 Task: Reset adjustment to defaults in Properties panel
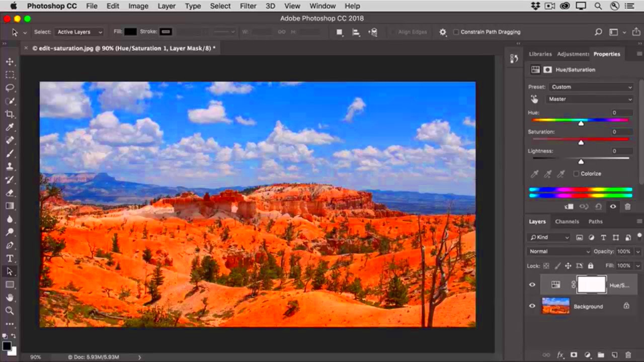tap(598, 207)
